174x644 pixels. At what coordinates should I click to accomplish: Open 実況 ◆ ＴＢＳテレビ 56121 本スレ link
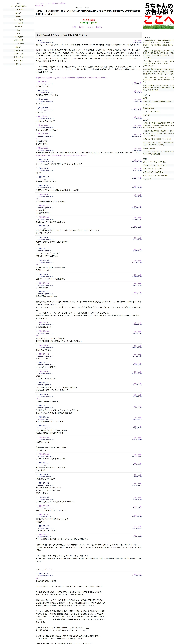click(x=155, y=165)
